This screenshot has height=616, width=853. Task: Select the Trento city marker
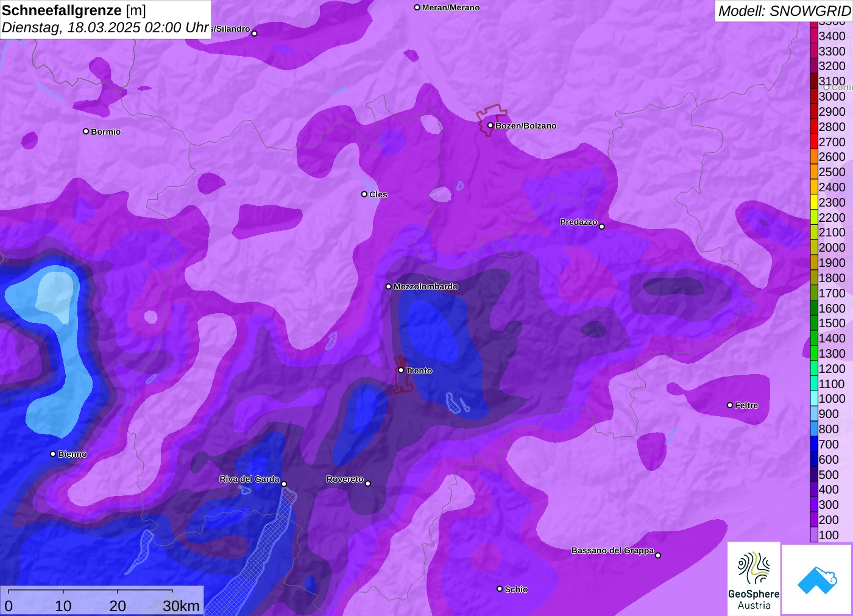tap(401, 370)
